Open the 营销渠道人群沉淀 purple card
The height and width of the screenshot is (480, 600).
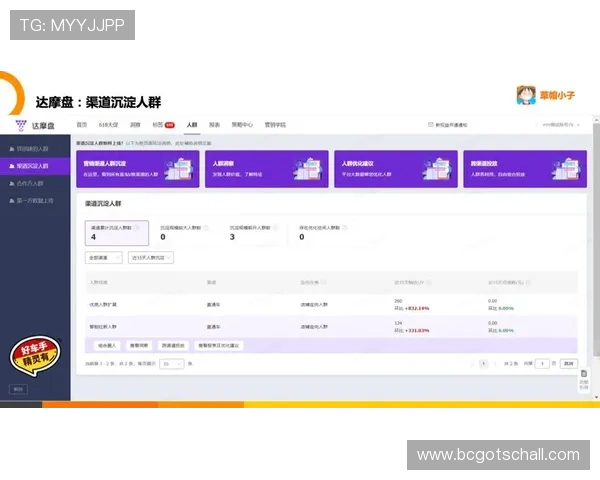138,169
